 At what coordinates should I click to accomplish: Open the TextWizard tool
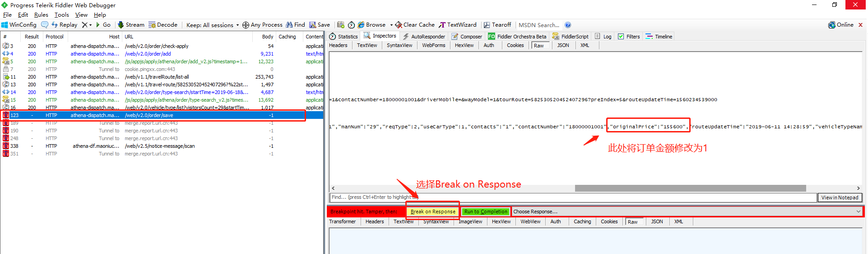pyautogui.click(x=458, y=25)
